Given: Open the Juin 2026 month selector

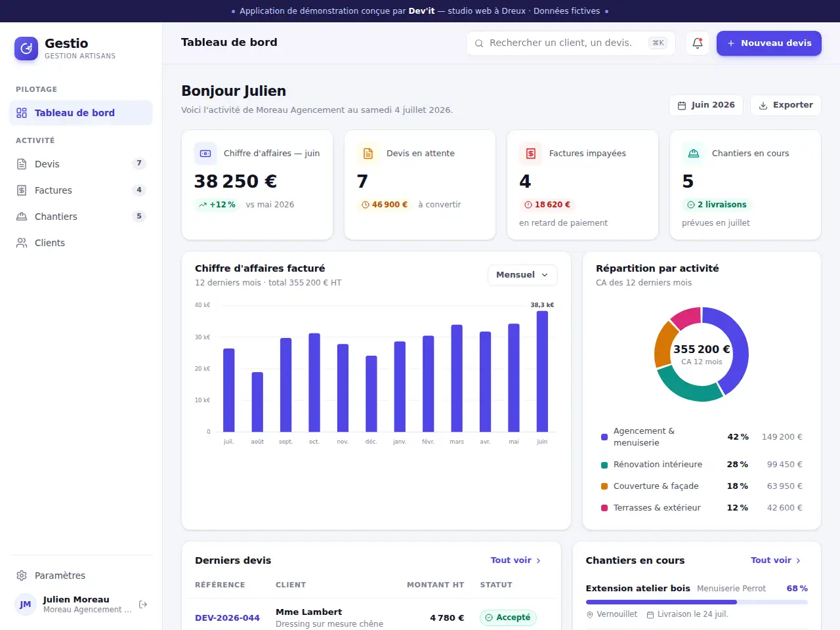Looking at the screenshot, I should coord(706,105).
